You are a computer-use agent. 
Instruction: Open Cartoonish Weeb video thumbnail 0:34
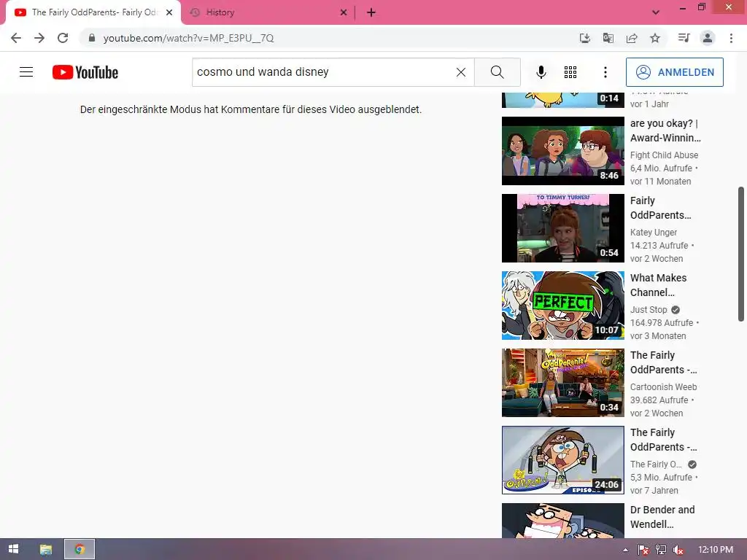click(562, 382)
